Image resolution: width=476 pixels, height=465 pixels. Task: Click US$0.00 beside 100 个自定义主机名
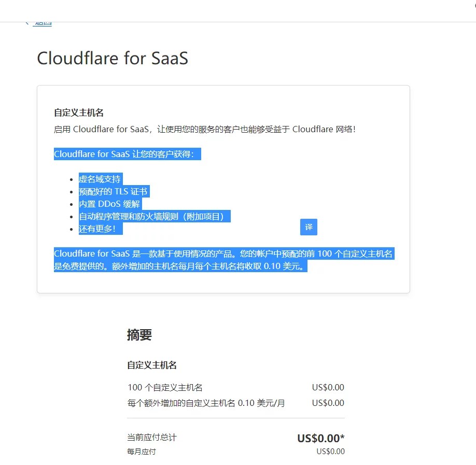click(328, 388)
